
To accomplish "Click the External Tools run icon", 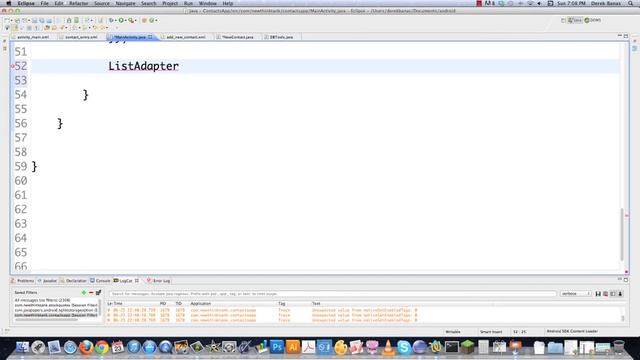I will (131, 20).
